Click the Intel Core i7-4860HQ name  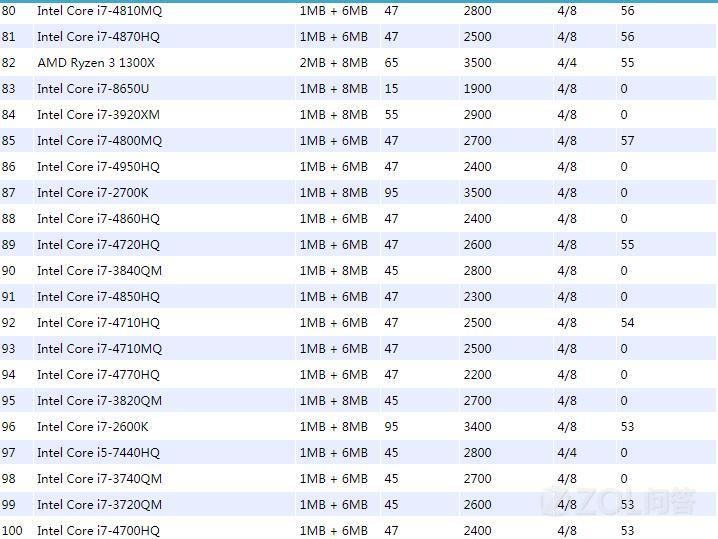(x=98, y=219)
